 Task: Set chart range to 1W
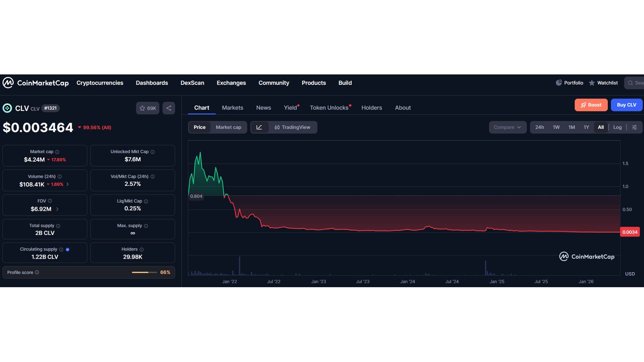click(x=556, y=127)
